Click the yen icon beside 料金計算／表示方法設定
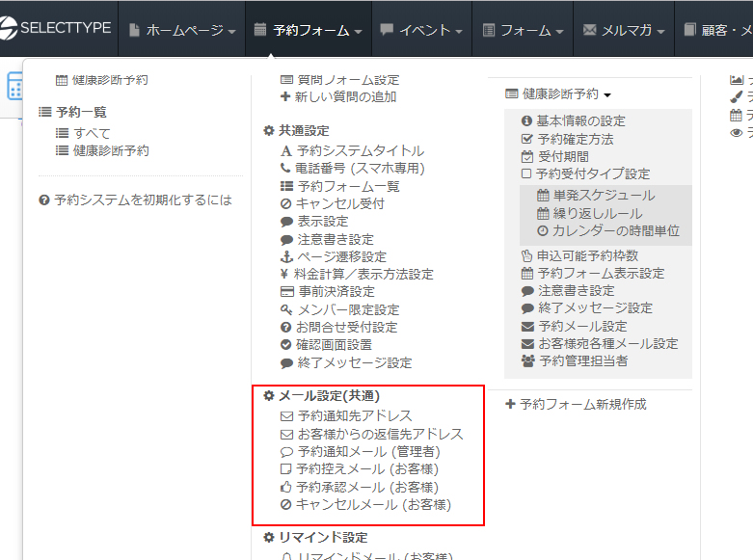Viewport: 753px width, 560px height. (285, 274)
